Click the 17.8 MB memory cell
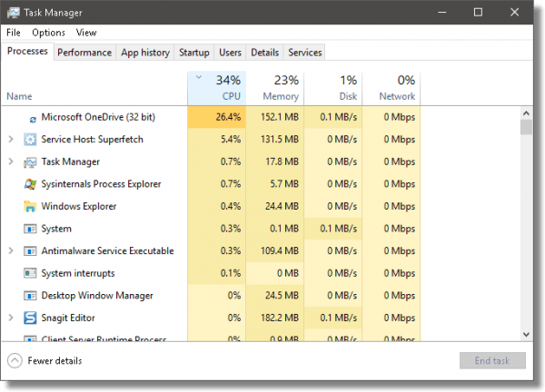Viewport: 545px width, 392px height. tap(275, 162)
